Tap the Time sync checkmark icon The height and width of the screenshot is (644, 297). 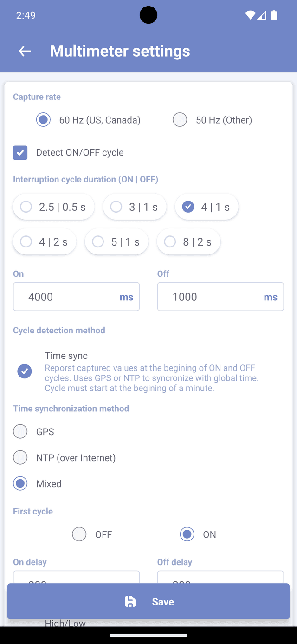coord(25,371)
